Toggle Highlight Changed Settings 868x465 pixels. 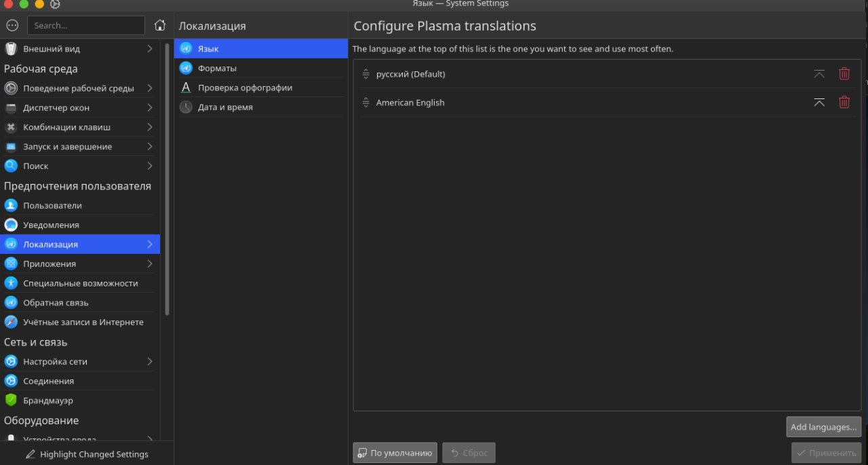(87, 454)
